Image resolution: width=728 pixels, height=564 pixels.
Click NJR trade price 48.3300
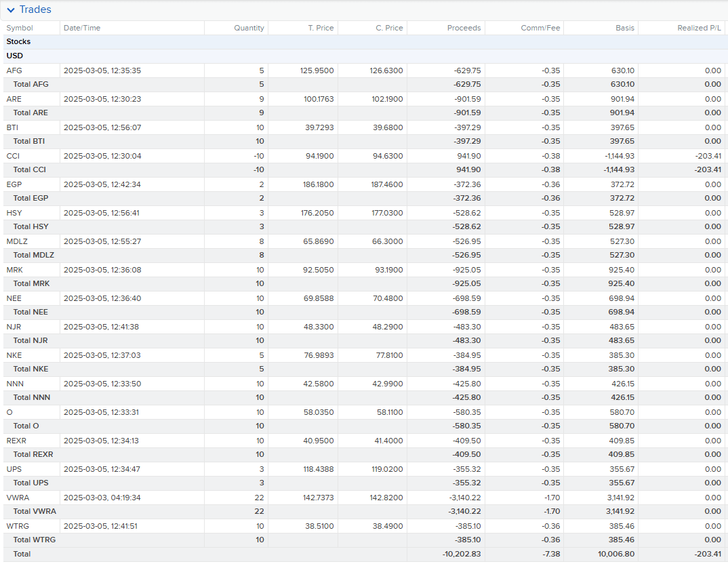pyautogui.click(x=319, y=327)
